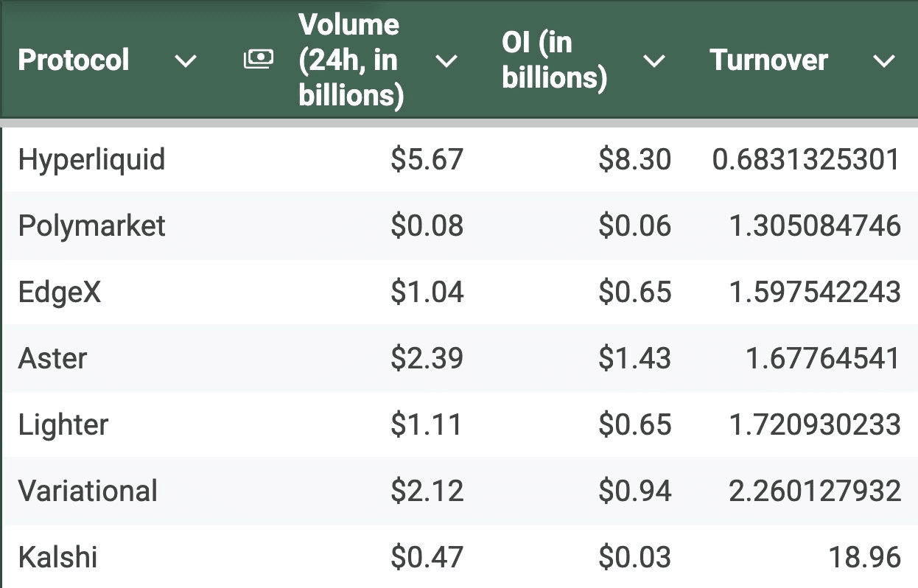Open the Volume (24h) column dropdown chevron
Viewport: 918px width, 588px height.
tap(446, 61)
